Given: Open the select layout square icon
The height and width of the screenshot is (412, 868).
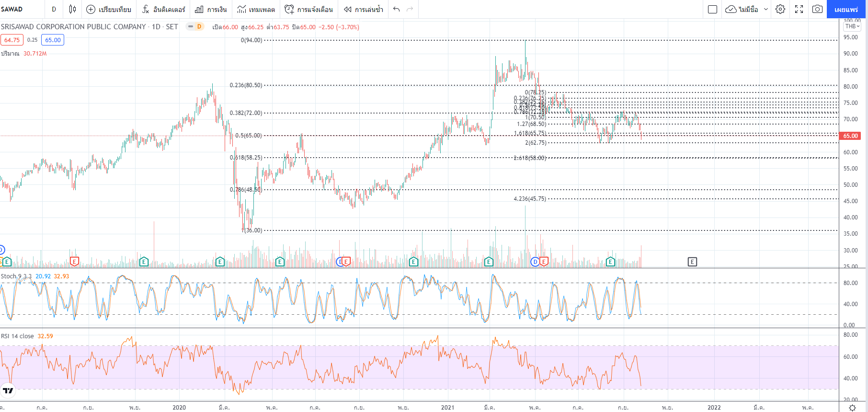Looking at the screenshot, I should 712,9.
